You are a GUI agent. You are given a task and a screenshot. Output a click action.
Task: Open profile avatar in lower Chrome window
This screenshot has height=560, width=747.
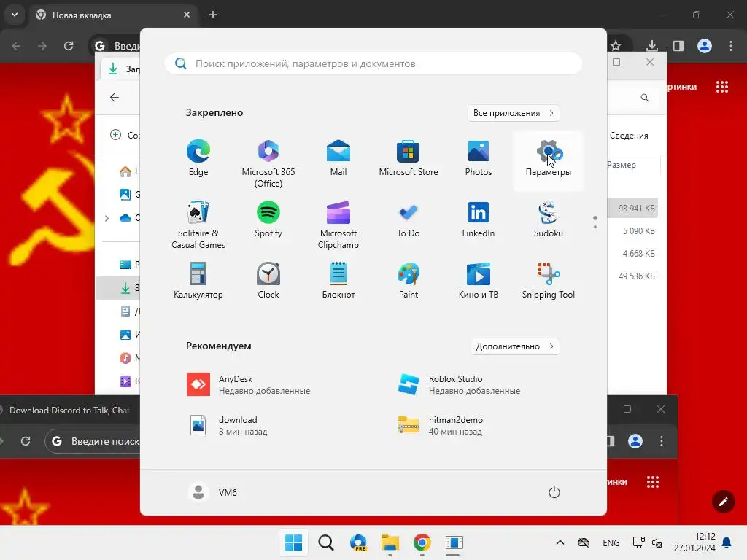coord(635,441)
